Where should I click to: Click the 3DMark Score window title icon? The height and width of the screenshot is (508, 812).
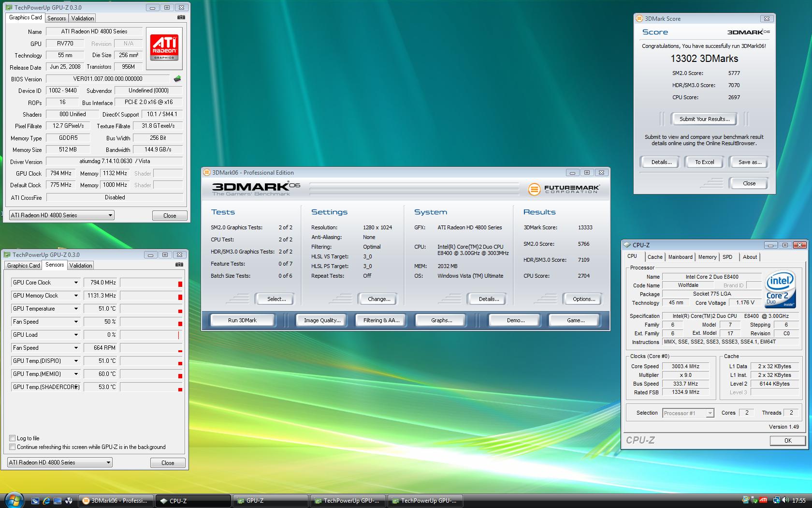pos(639,18)
